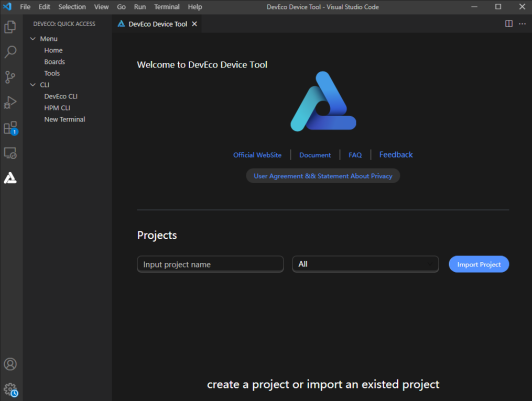Click the Split Editor icon on the tab bar

[508, 24]
